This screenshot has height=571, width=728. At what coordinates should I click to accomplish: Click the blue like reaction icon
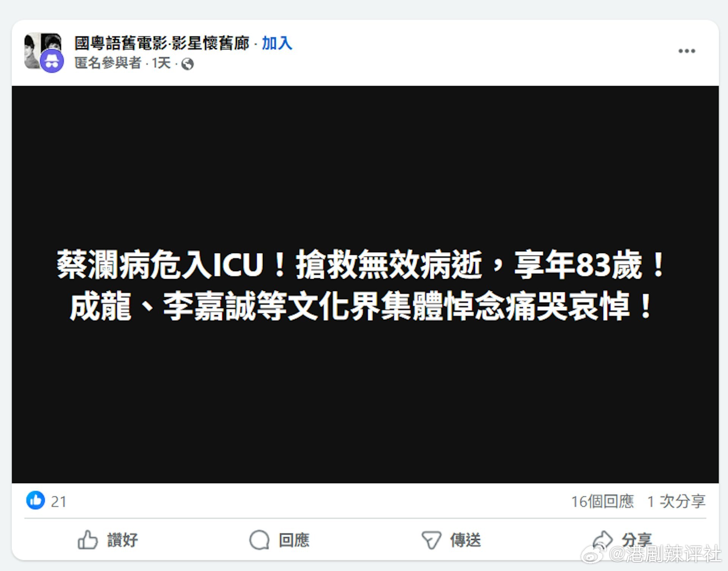pos(36,500)
